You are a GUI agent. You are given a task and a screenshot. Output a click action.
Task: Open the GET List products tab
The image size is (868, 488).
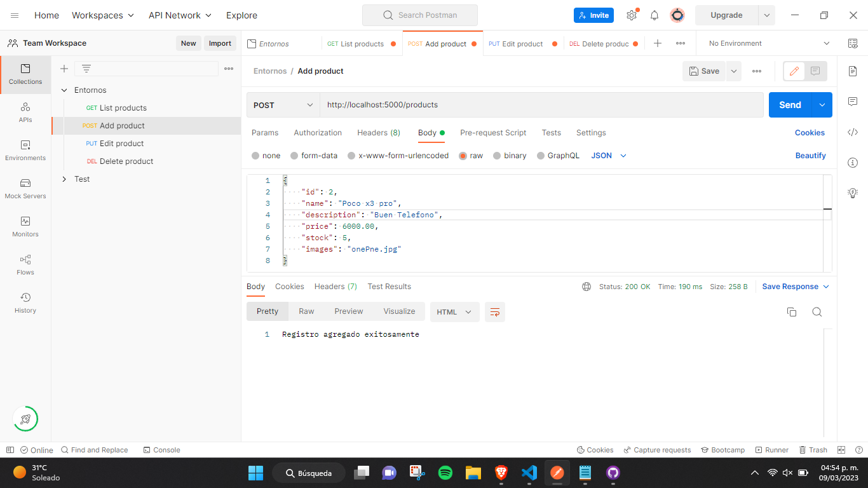click(x=362, y=44)
